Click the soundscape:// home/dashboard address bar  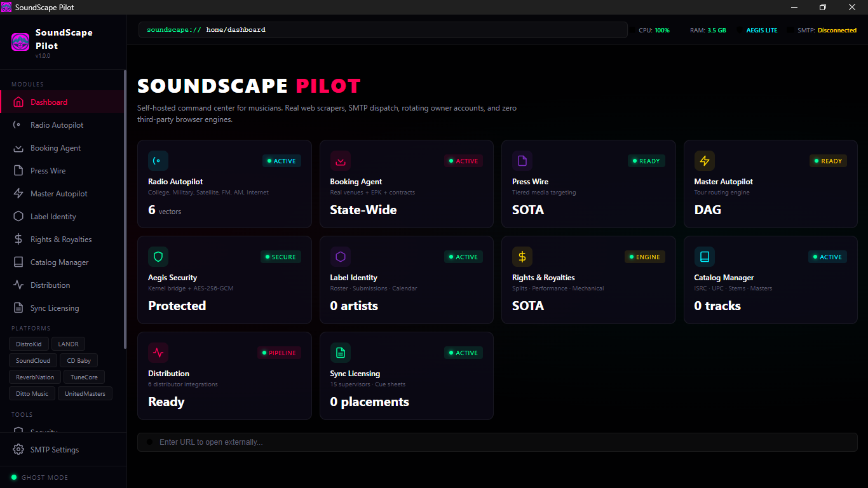click(x=383, y=30)
